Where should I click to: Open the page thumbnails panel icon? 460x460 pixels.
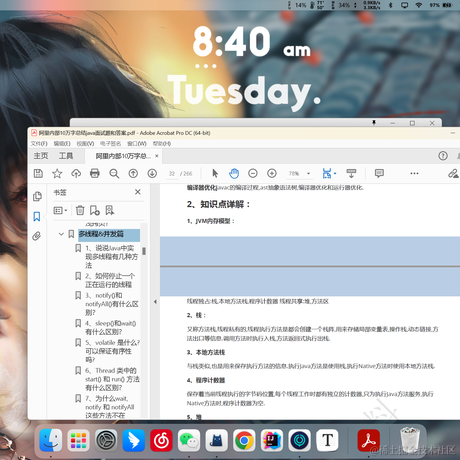(x=37, y=197)
